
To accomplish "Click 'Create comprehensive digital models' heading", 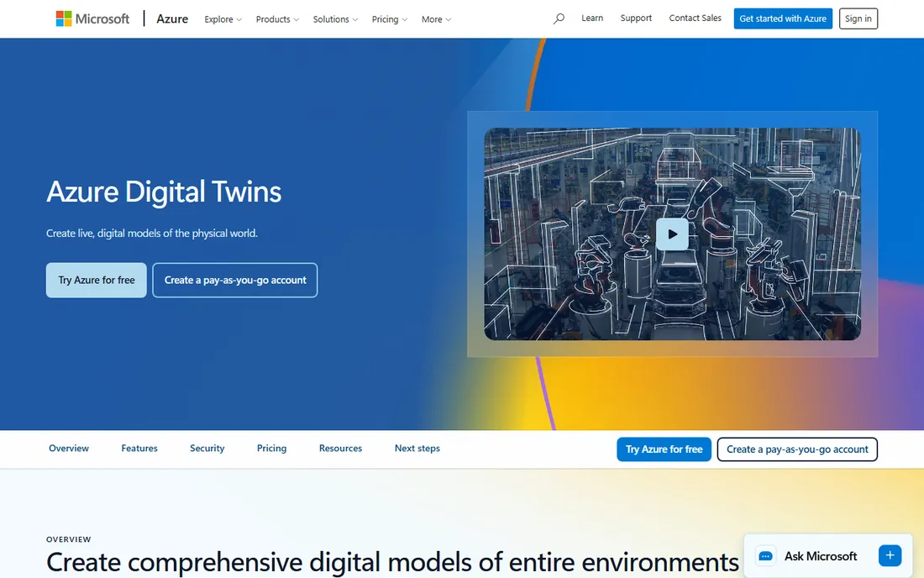I will pos(392,561).
